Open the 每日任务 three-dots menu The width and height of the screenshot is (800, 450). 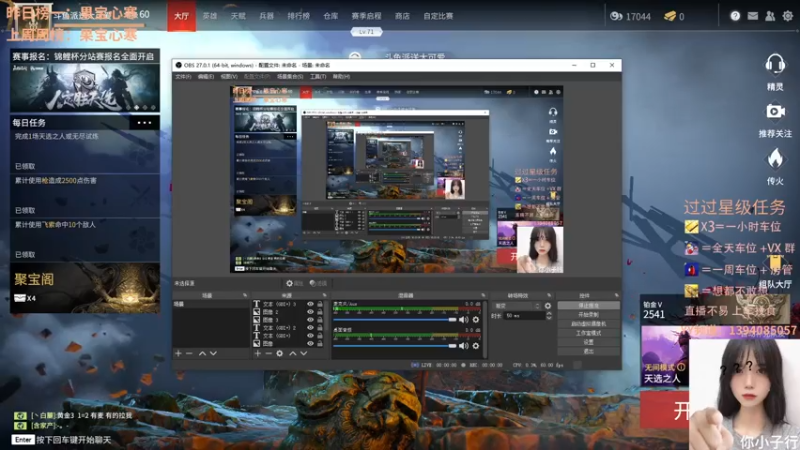[144, 122]
